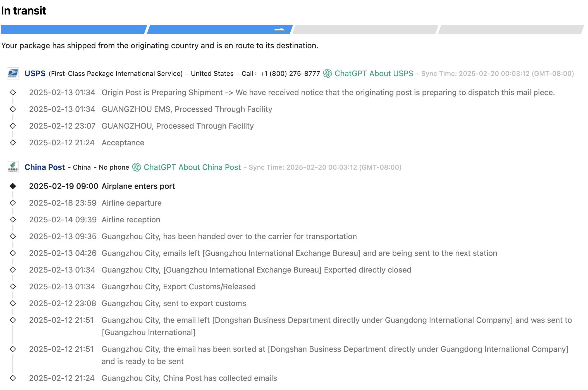The width and height of the screenshot is (588, 390).
Task: Click the ChatGPT icon next to About USPS
Action: (x=328, y=73)
